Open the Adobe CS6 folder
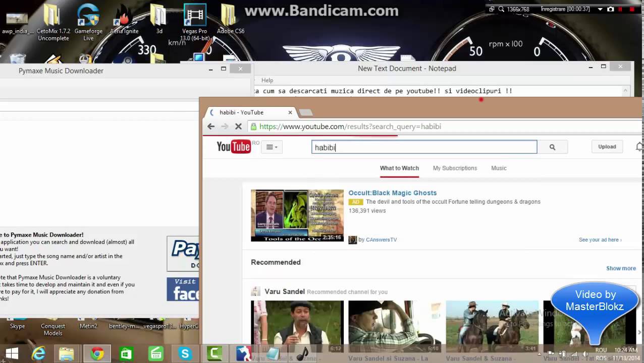The height and width of the screenshot is (363, 644). tap(230, 20)
